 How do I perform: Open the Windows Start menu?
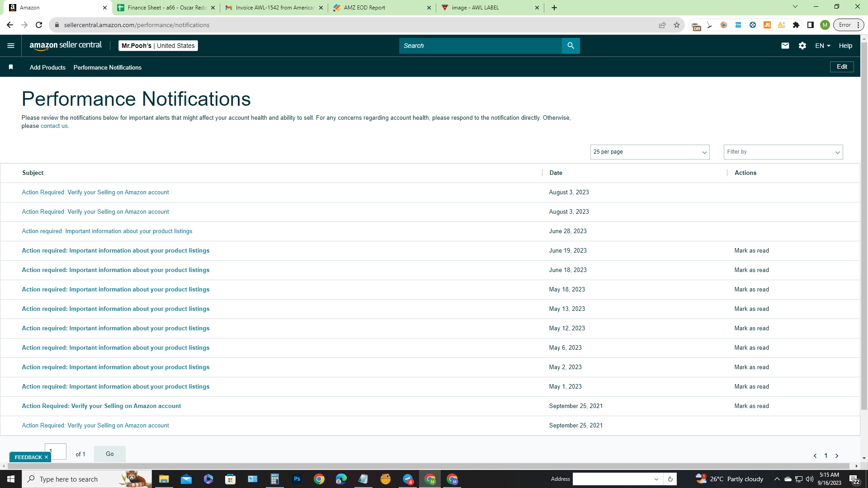[11, 479]
